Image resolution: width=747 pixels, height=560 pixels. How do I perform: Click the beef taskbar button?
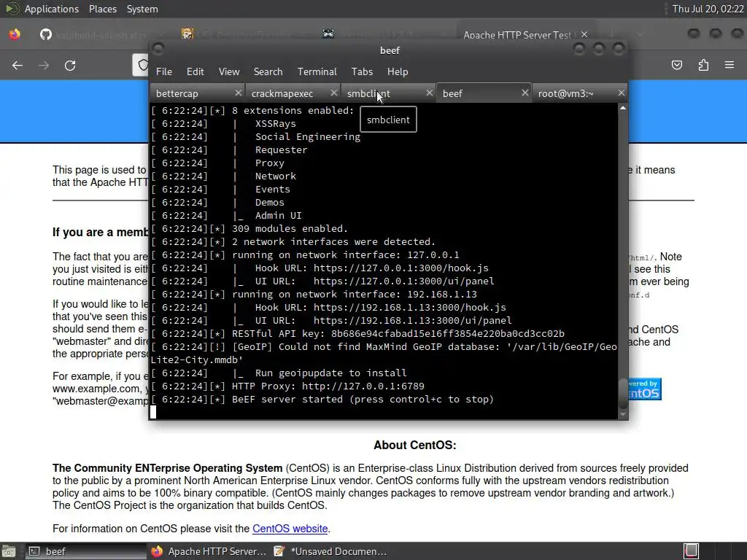[86, 551]
